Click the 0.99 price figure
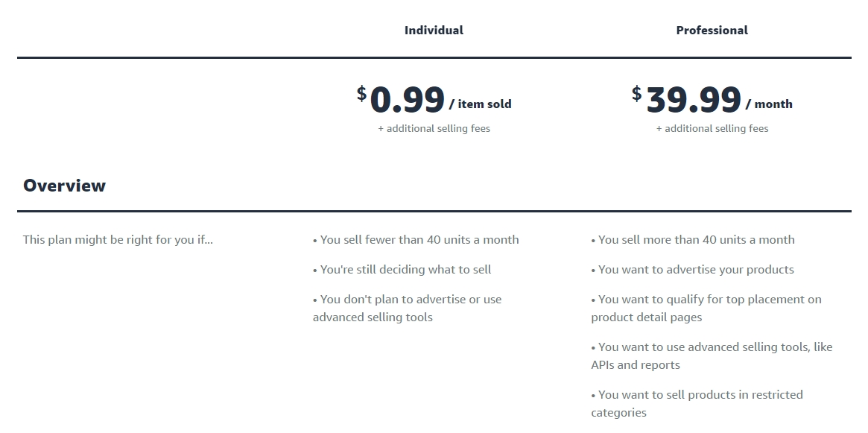The image size is (868, 433). pos(408,101)
